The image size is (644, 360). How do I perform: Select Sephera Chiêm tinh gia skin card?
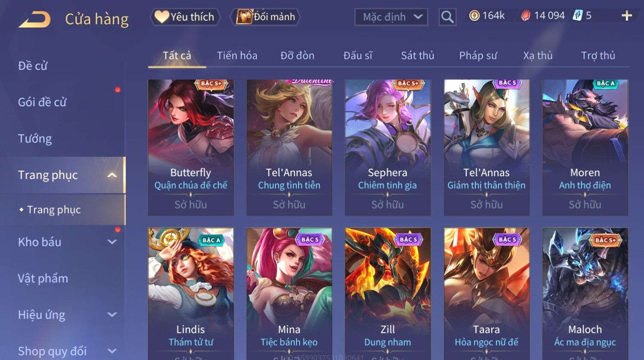point(388,147)
